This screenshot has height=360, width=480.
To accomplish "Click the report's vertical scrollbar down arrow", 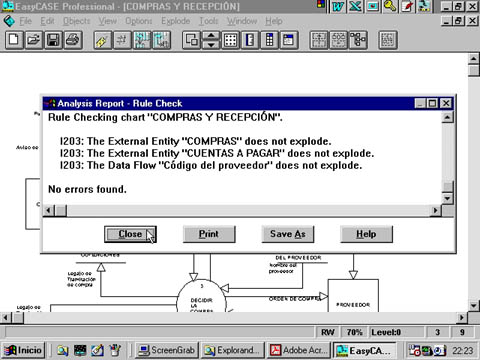I will 447,198.
